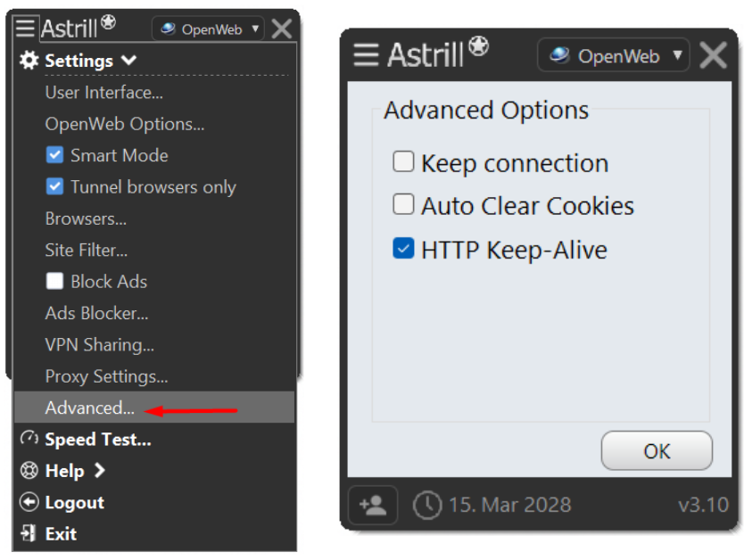Click the Logout arrow icon
Viewport: 744px width, 560px height.
click(x=29, y=502)
